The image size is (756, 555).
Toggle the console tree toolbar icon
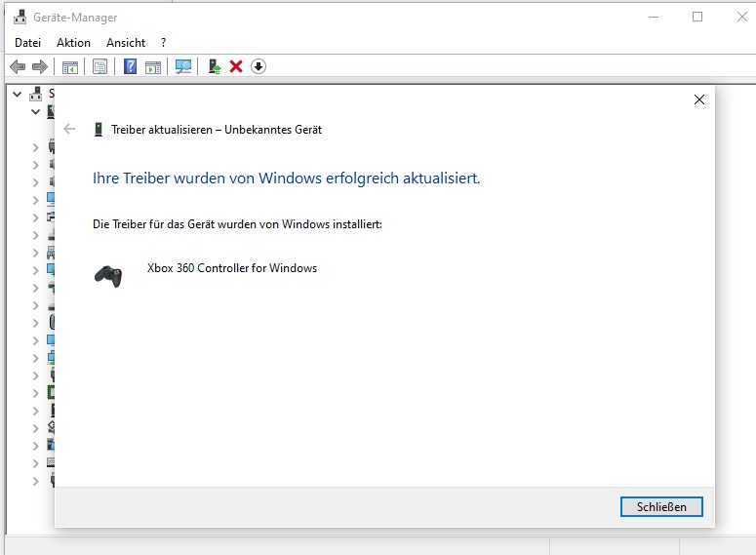tap(70, 66)
